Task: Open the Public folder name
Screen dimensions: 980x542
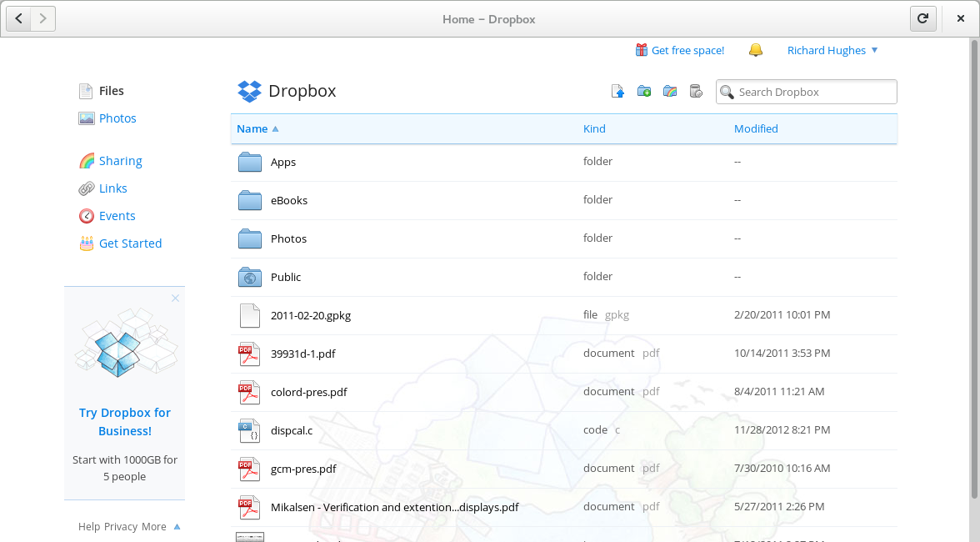Action: coord(286,277)
